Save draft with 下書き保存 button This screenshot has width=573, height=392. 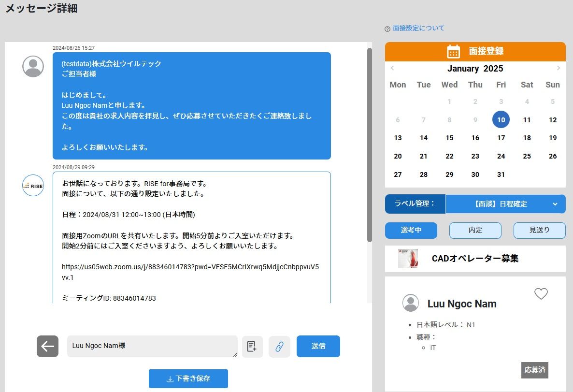pyautogui.click(x=188, y=378)
